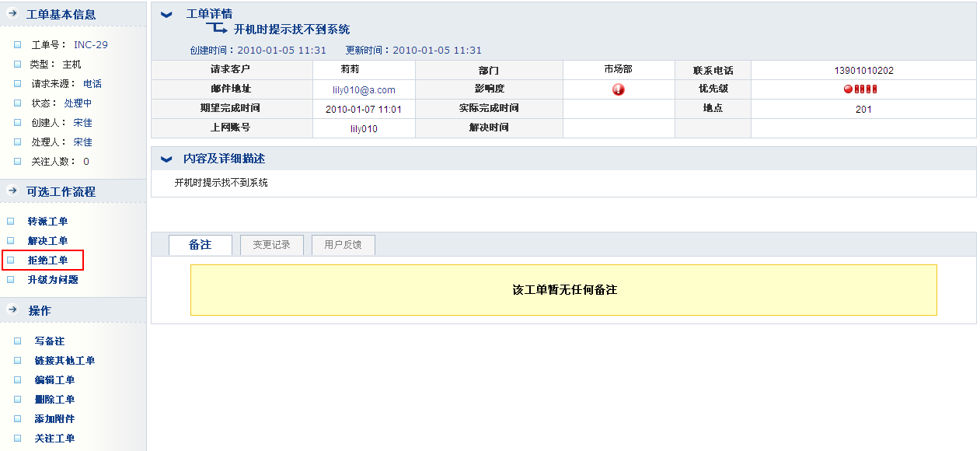This screenshot has height=451, width=980.
Task: Click the bullet icon beside 添加附件
Action: click(18, 419)
